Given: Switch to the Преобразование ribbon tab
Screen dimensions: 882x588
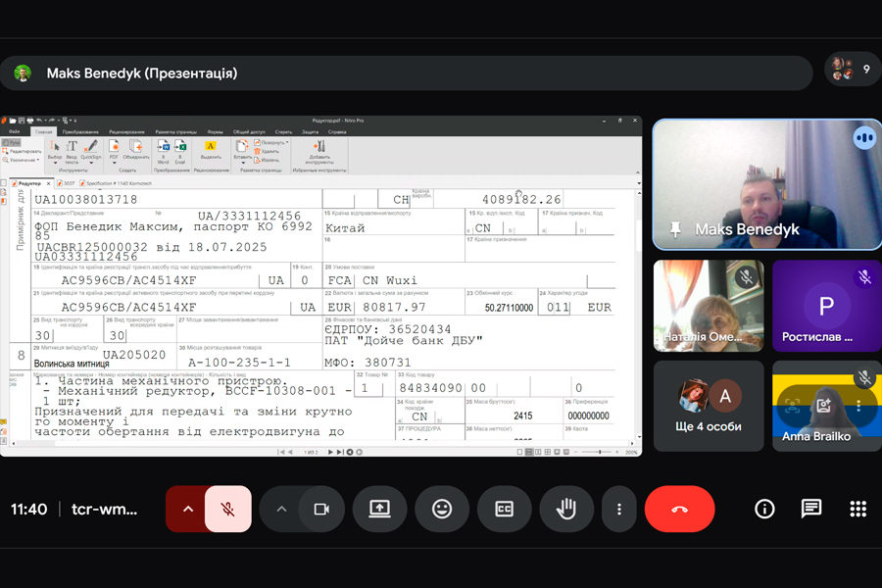Looking at the screenshot, I should [x=80, y=131].
